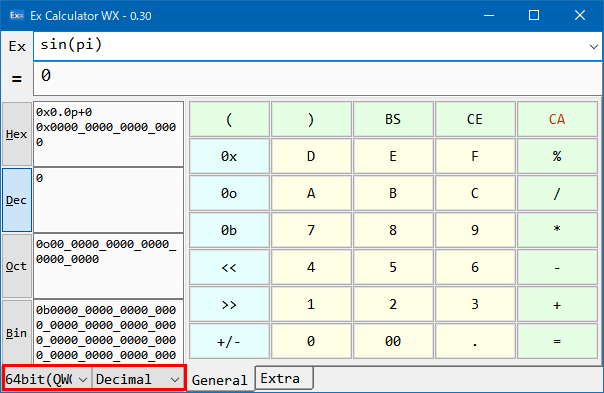
Task: Click the digit 6 key
Action: pyautogui.click(x=475, y=267)
